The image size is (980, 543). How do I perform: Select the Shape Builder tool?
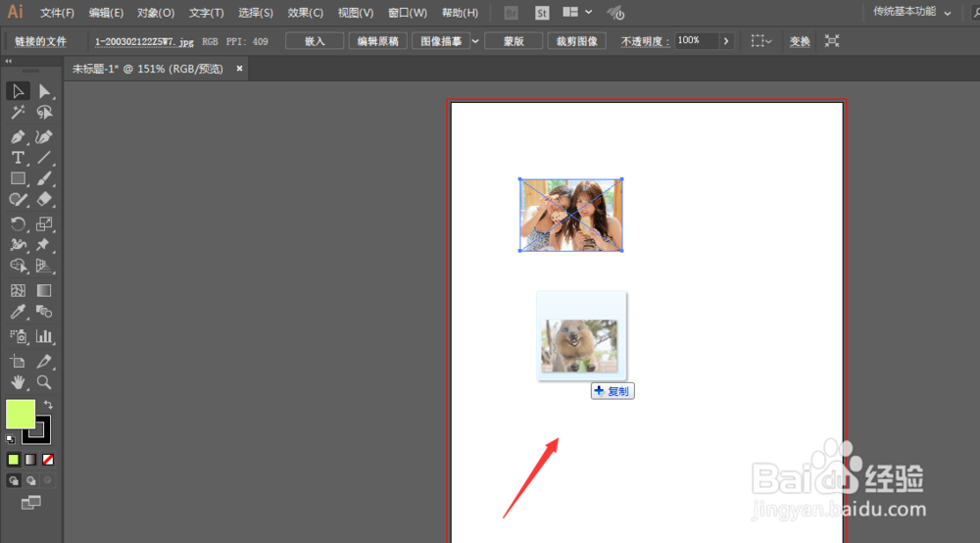(18, 266)
